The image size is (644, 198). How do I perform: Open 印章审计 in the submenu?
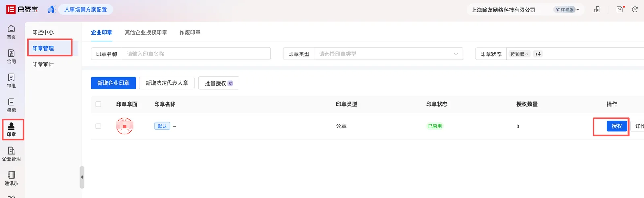[x=43, y=64]
